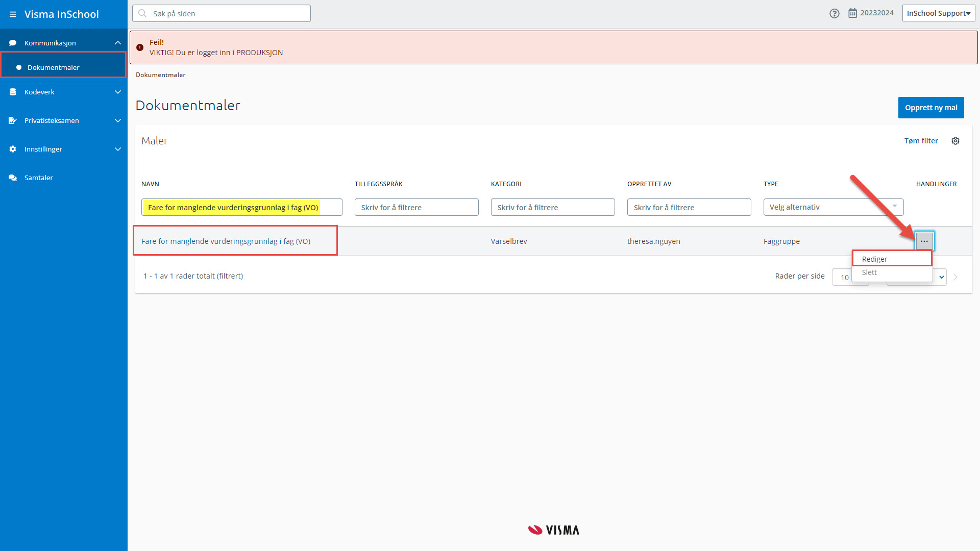Click the three-dots actions button

coord(924,241)
